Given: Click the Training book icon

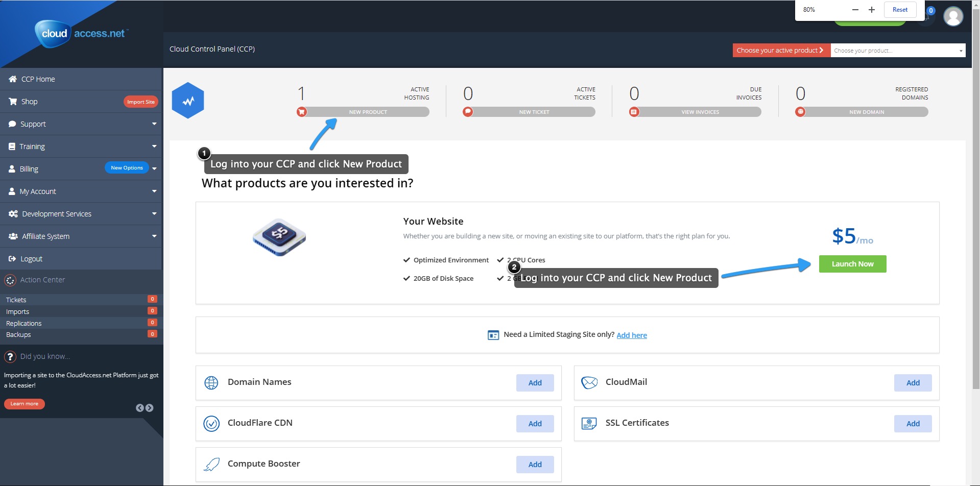Looking at the screenshot, I should click(12, 147).
